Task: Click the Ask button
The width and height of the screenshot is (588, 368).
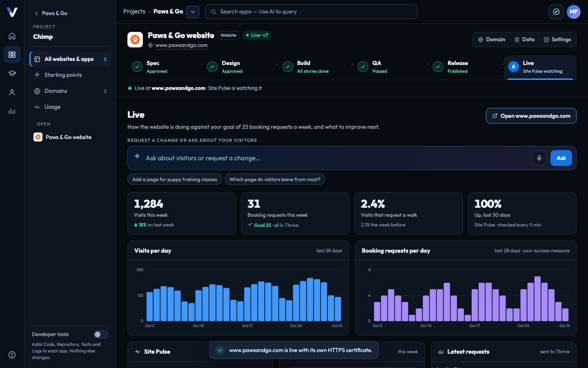Action: click(x=561, y=158)
